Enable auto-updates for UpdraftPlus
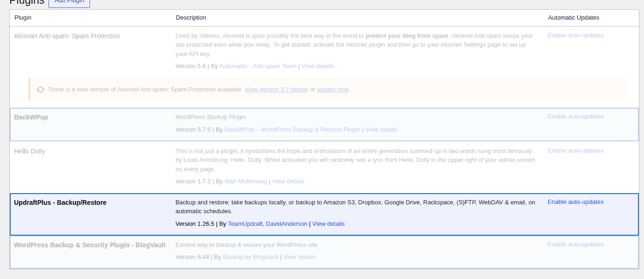The height and width of the screenshot is (279, 644). click(x=575, y=202)
